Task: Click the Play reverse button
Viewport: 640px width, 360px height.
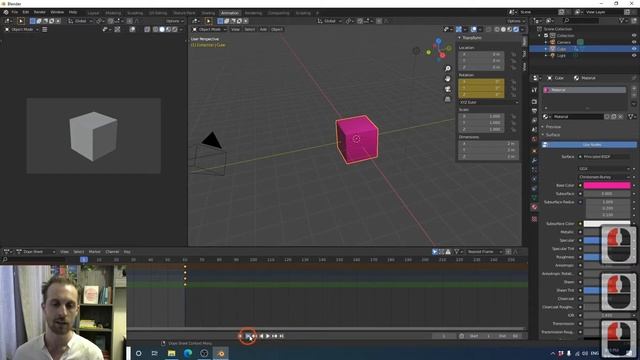Action: pyautogui.click(x=261, y=336)
